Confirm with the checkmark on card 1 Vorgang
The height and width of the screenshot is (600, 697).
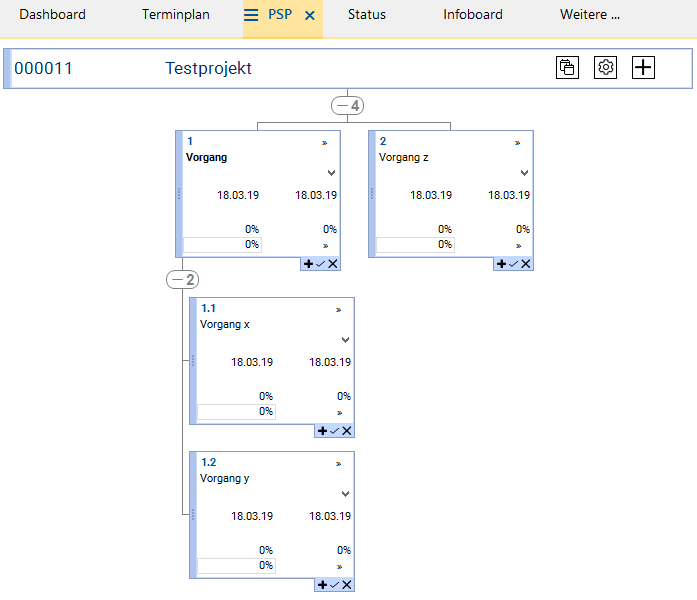[x=320, y=264]
